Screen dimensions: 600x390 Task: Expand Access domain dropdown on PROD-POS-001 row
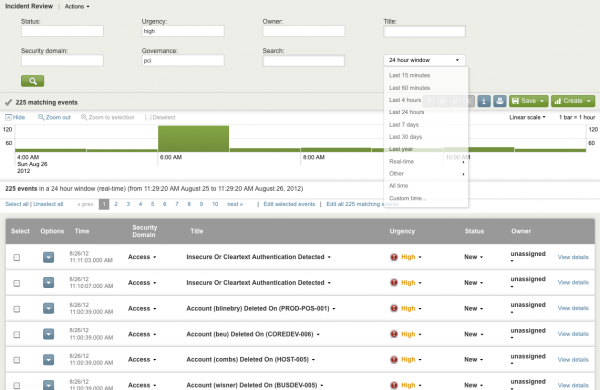click(x=142, y=308)
